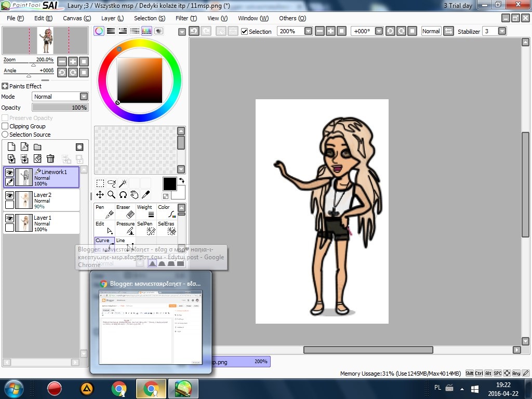Click the zoom-out minus button in Navigator
This screenshot has height=399, width=532.
[62, 61]
